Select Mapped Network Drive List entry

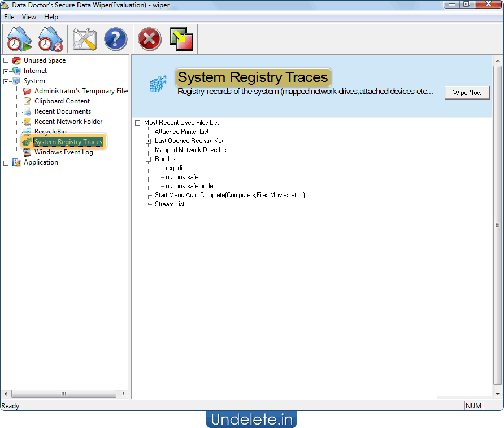pyautogui.click(x=191, y=150)
